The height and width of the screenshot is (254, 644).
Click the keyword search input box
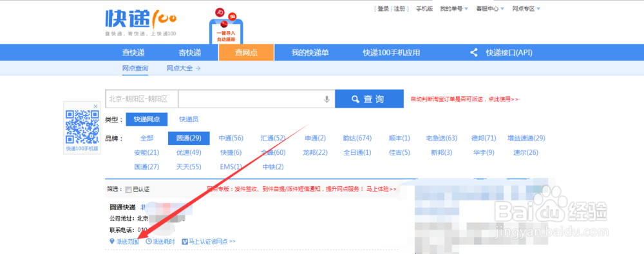(256, 99)
